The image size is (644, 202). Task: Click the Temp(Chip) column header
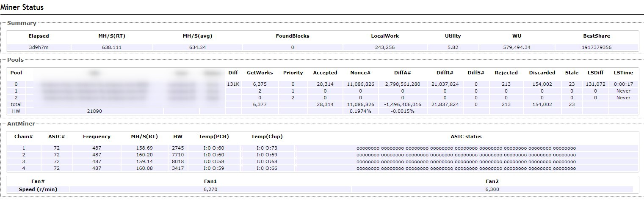[x=267, y=136]
